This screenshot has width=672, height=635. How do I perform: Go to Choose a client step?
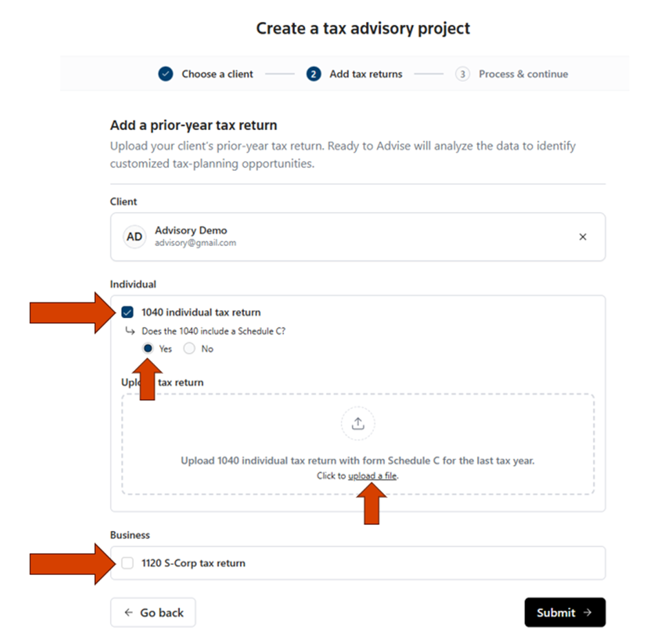click(x=217, y=74)
